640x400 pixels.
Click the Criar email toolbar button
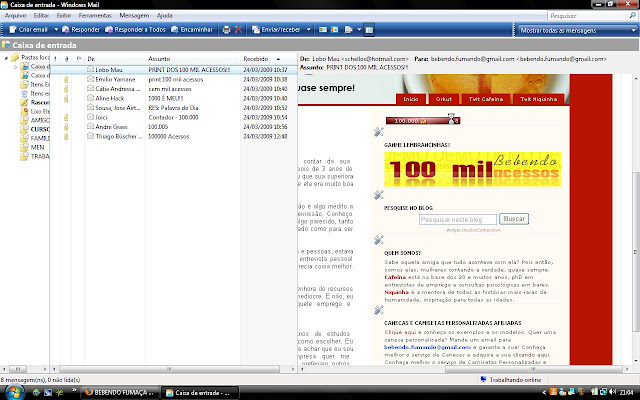click(28, 29)
